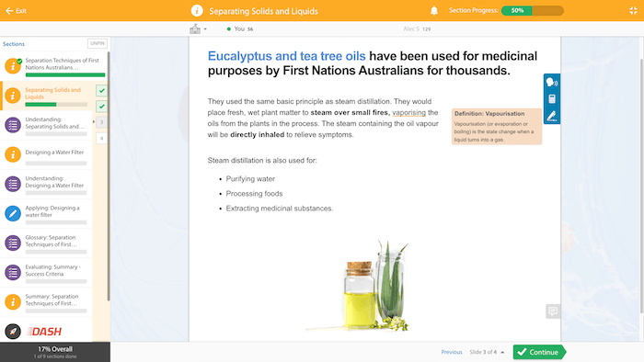
Task: Open the highlighter annotation tool
Action: click(552, 116)
